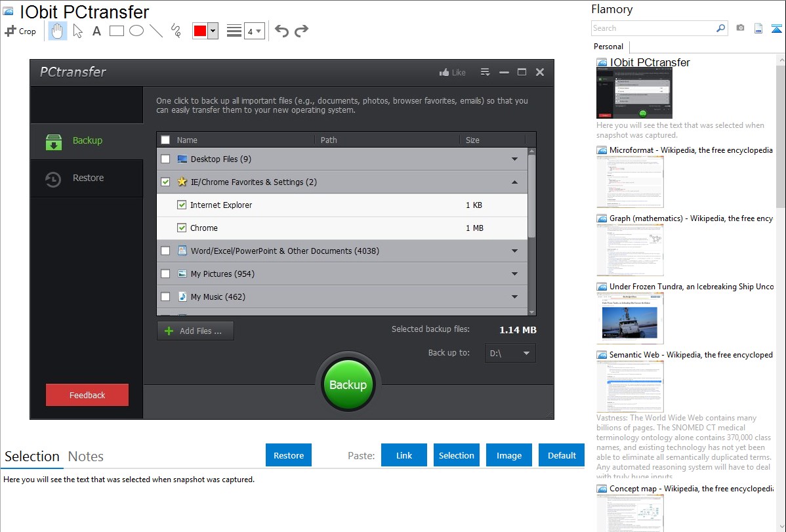
Task: Select the text annotation tool
Action: [96, 31]
